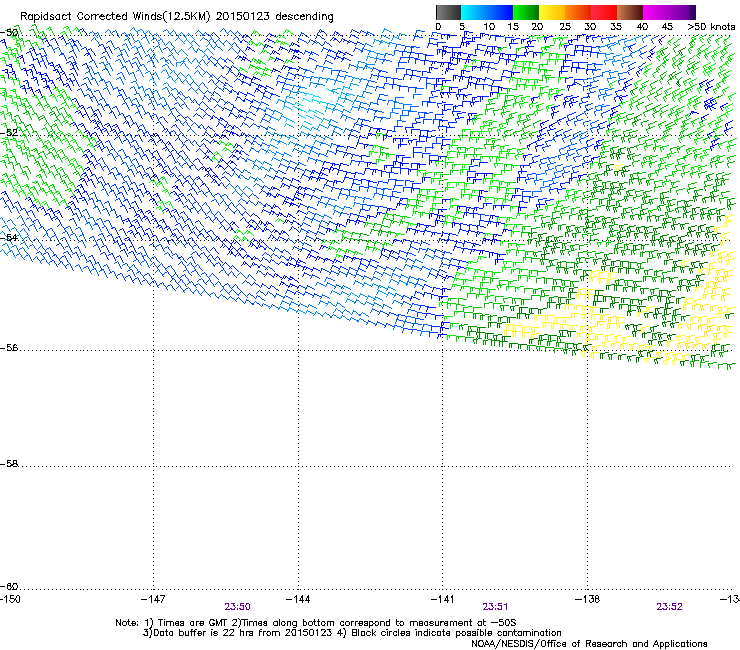Screen dimensions: 740x650
Task: Click the date '20150123' in the title
Action: pyautogui.click(x=243, y=17)
